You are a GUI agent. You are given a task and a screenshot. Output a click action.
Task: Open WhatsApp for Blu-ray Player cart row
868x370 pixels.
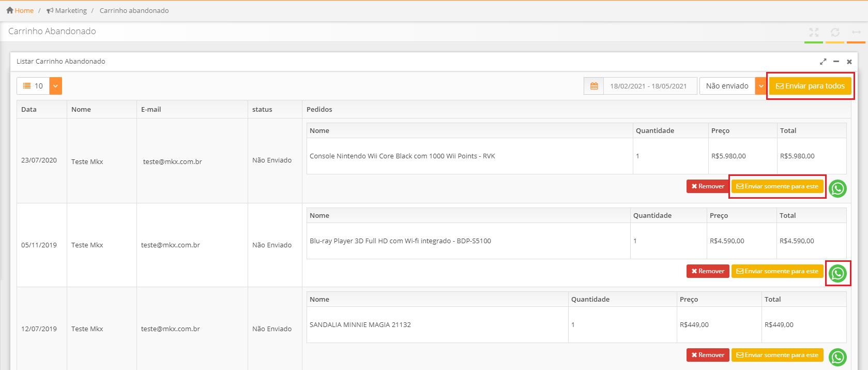[x=837, y=273]
